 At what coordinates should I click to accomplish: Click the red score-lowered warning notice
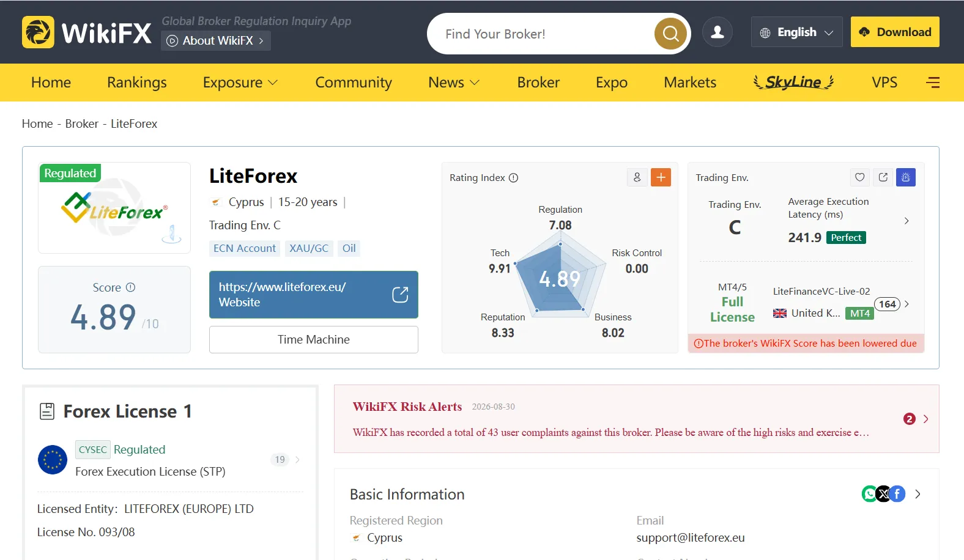point(806,344)
